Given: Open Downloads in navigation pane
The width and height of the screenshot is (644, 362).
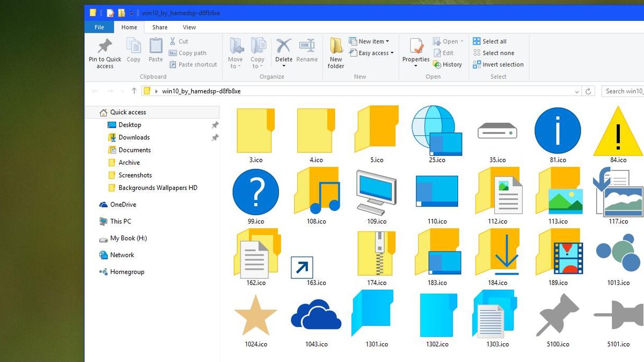Looking at the screenshot, I should coord(129,137).
